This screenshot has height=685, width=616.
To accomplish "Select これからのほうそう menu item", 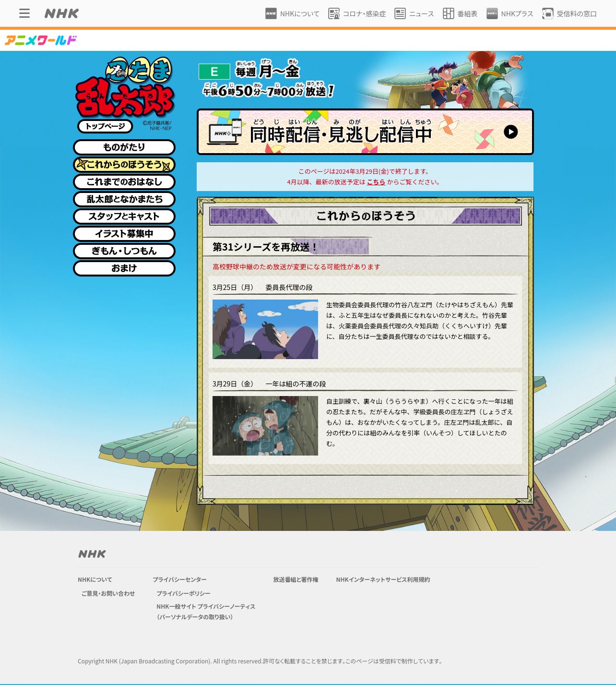I will tap(124, 165).
